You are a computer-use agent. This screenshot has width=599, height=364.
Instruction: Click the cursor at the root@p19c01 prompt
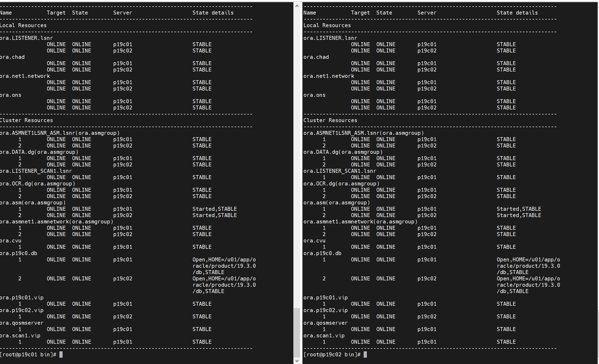pos(61,355)
